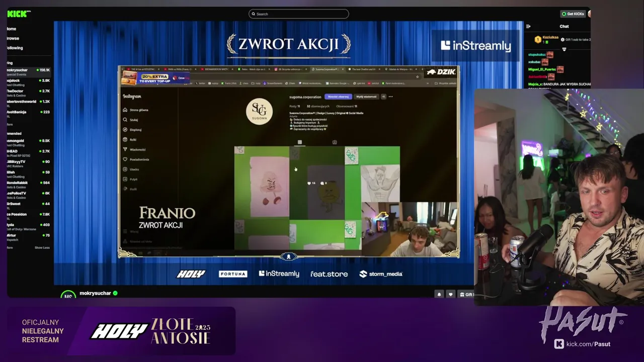Open the angry cartoon drawing on pink paper
The image size is (644, 362).
(x=262, y=183)
